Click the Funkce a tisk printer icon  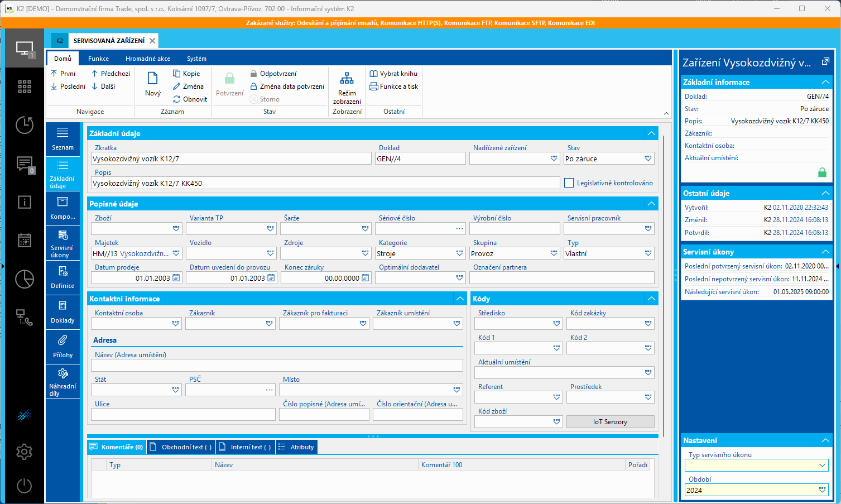pos(374,87)
